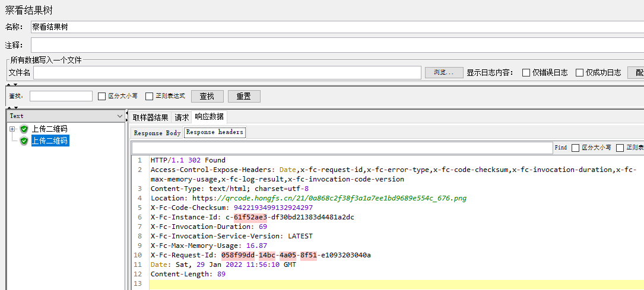Image resolution: width=644 pixels, height=290 pixels.
Task: Select the 响应数据 tab
Action: (x=210, y=116)
